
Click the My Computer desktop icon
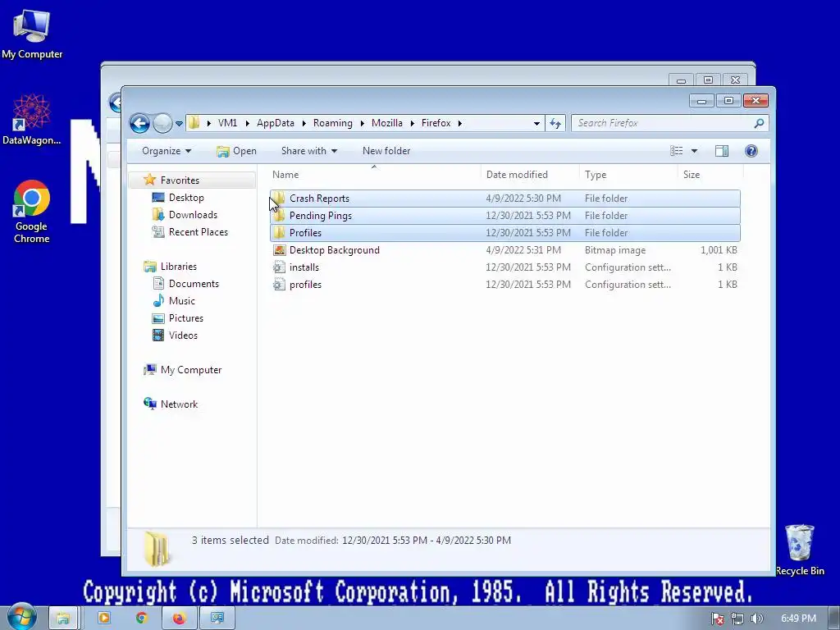coord(32,34)
